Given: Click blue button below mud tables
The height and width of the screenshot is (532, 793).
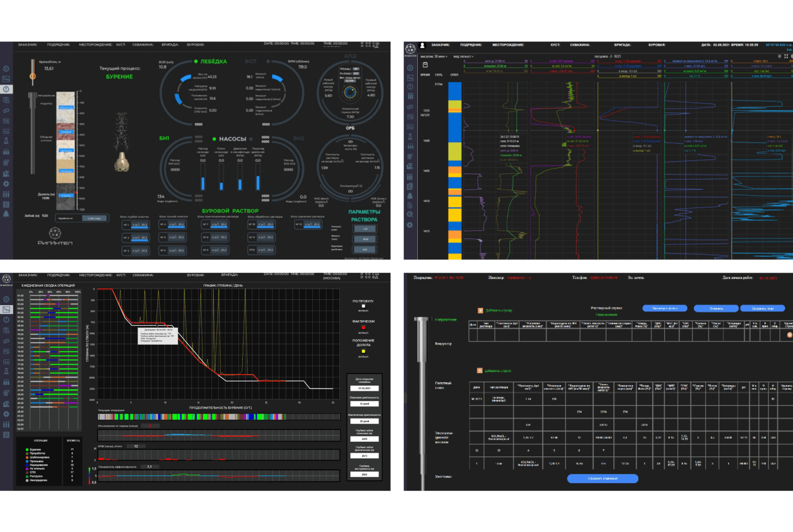Looking at the screenshot, I should [x=603, y=478].
